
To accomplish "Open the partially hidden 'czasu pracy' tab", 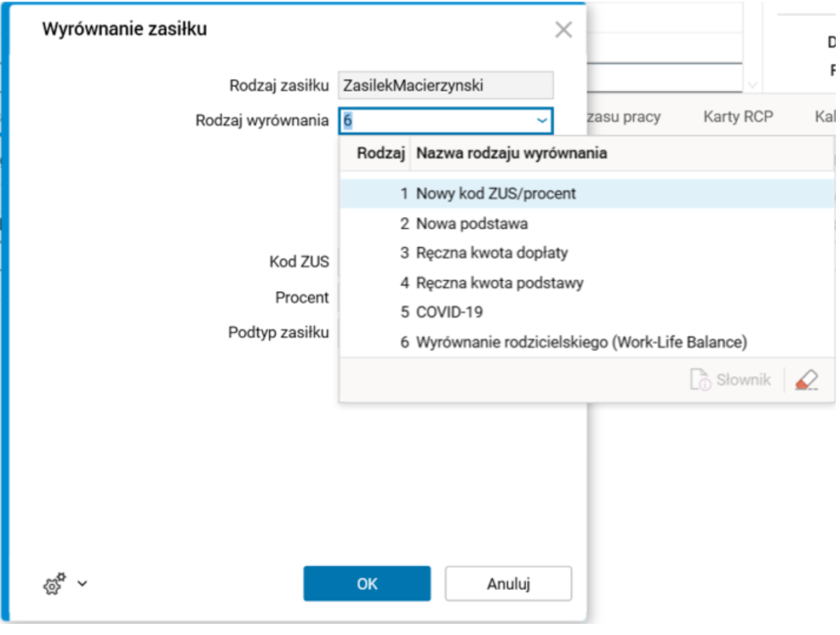I will tap(623, 117).
